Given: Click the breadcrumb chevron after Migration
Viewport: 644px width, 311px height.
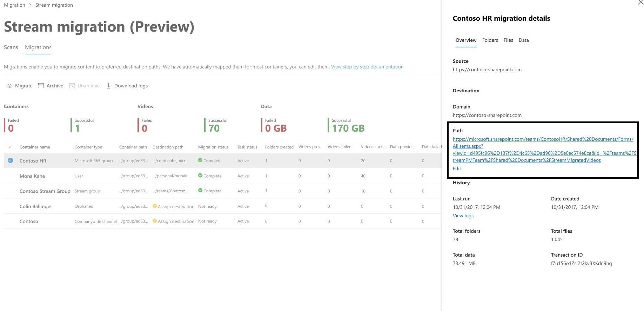Looking at the screenshot, I should 30,5.
